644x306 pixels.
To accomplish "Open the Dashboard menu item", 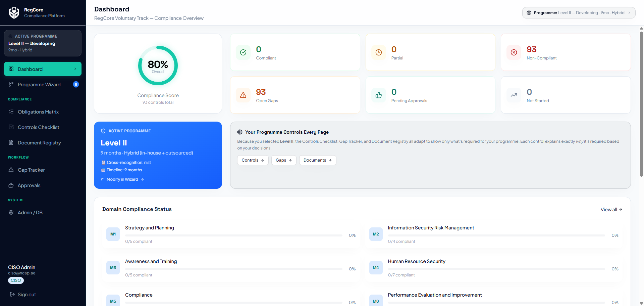I will tap(43, 69).
